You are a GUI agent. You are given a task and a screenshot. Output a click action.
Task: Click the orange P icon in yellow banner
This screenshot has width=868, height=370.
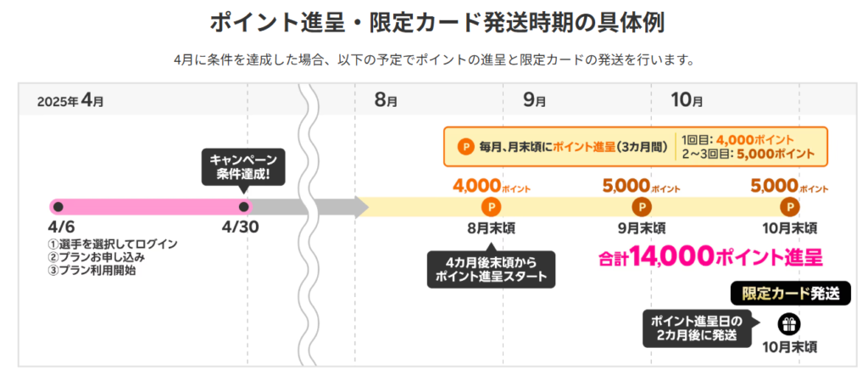[465, 148]
